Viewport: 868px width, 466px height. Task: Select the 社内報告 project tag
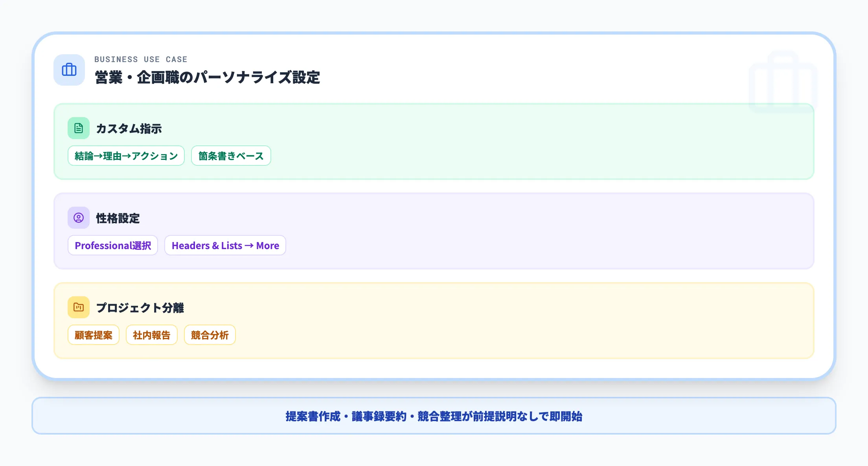coord(152,335)
